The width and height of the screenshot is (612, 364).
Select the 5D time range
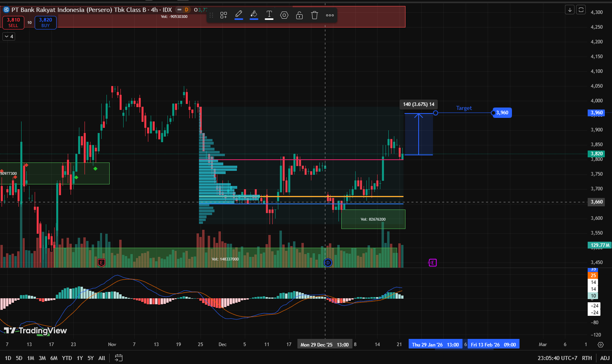pyautogui.click(x=19, y=358)
